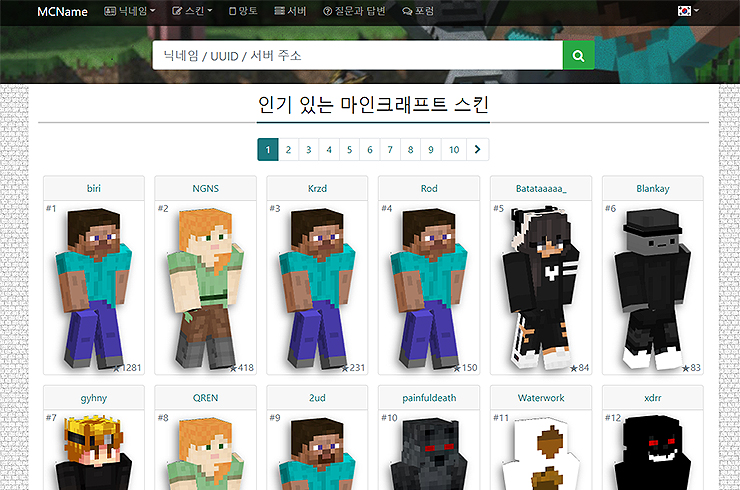Click the star rating 231 on Krzd
The width and height of the screenshot is (740, 490).
click(353, 368)
